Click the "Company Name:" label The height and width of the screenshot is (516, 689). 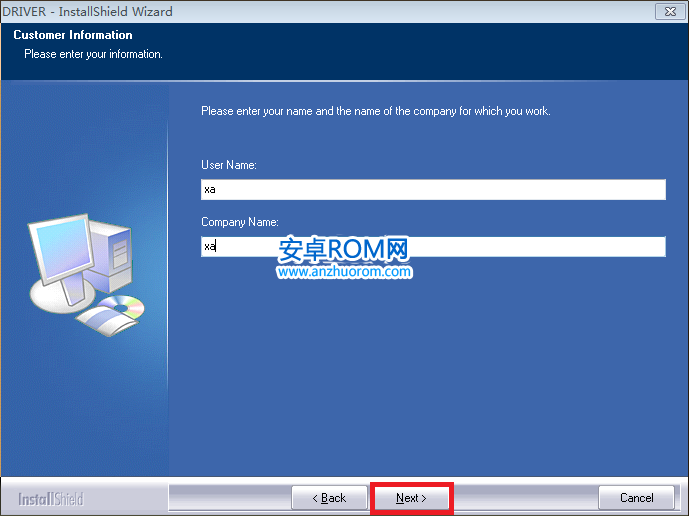point(240,222)
